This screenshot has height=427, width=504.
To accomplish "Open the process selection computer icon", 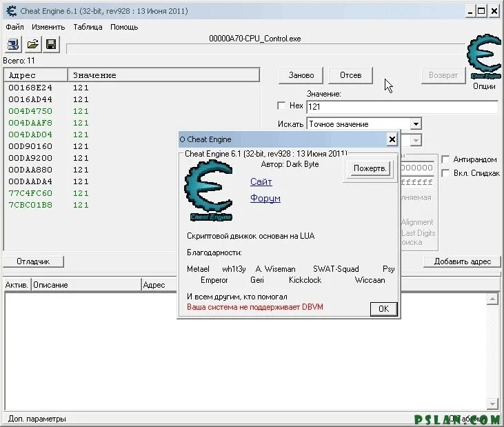I will (x=13, y=44).
